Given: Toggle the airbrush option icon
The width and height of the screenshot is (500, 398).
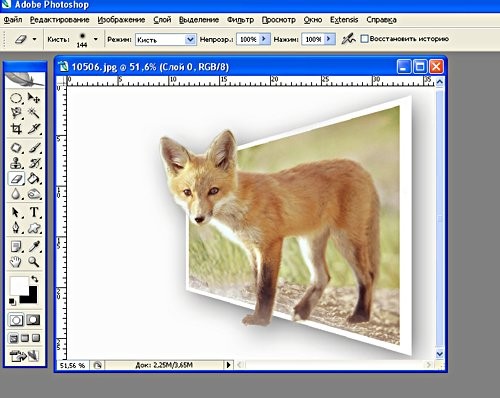Looking at the screenshot, I should point(348,39).
